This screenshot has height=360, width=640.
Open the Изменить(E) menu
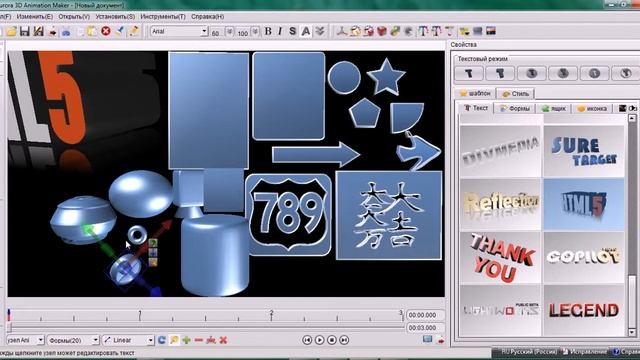tap(35, 17)
